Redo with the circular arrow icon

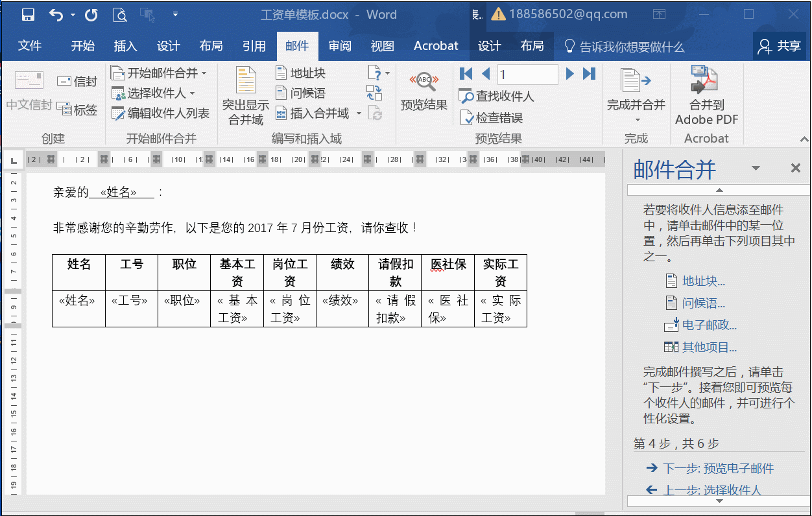click(91, 14)
